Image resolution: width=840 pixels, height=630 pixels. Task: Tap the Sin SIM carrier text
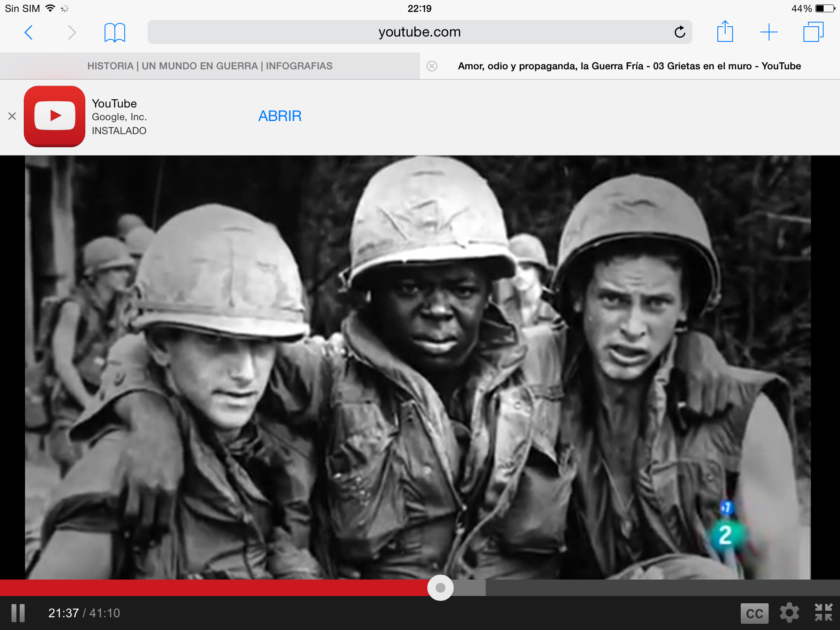point(23,8)
